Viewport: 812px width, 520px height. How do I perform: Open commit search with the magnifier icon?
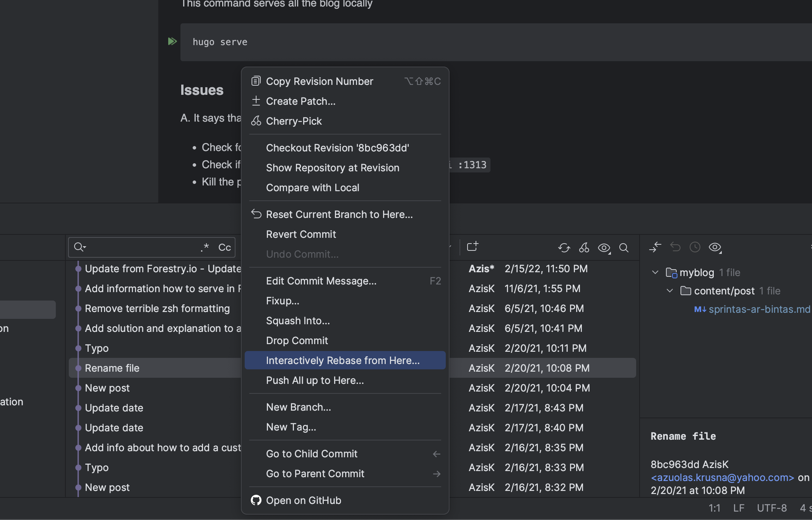(x=624, y=248)
